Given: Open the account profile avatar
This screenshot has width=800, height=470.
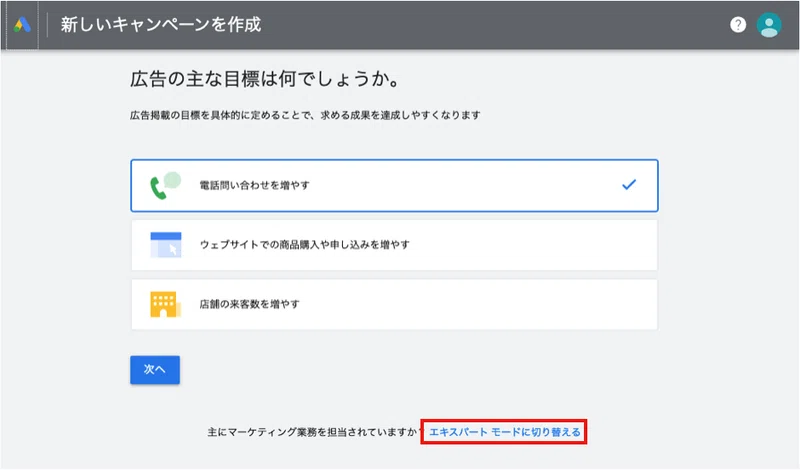Looking at the screenshot, I should (x=769, y=24).
